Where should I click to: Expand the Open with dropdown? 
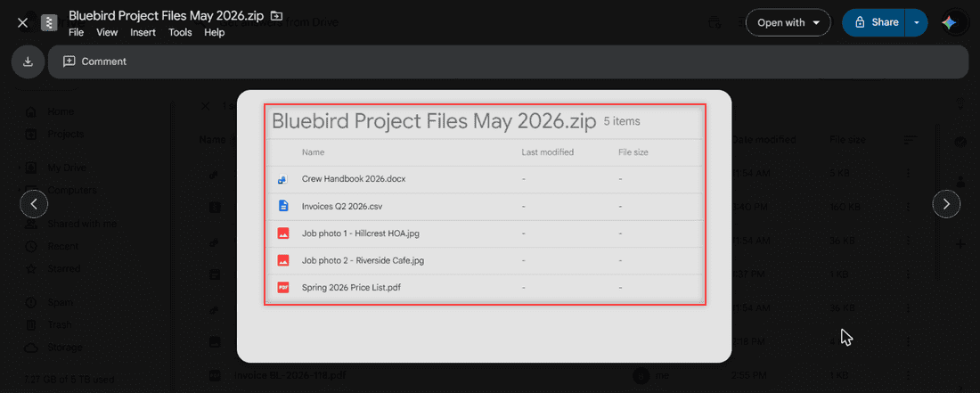click(788, 22)
